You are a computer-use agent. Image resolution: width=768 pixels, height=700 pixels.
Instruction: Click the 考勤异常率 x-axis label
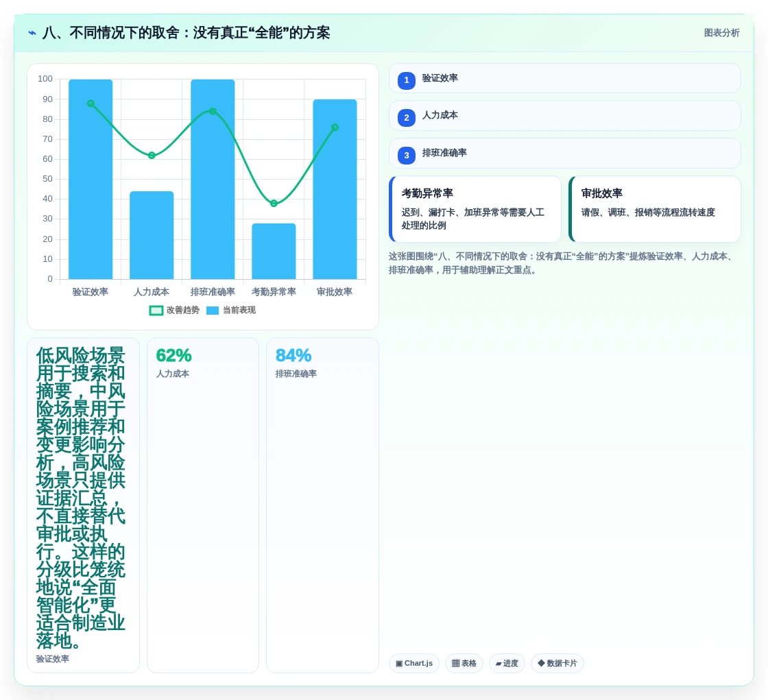(x=274, y=292)
